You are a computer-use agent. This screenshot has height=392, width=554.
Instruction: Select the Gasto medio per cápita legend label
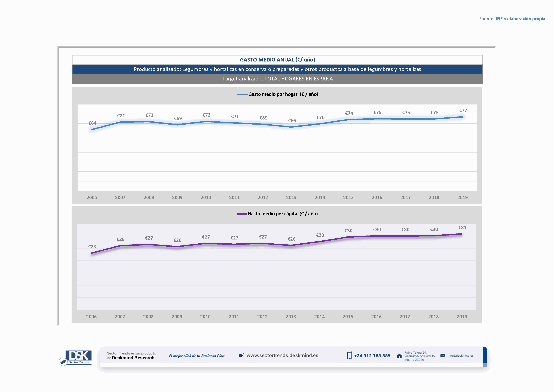283,214
